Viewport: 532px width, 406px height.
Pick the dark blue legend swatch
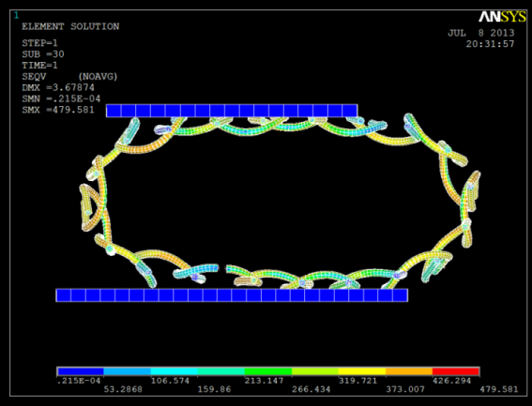coord(81,371)
